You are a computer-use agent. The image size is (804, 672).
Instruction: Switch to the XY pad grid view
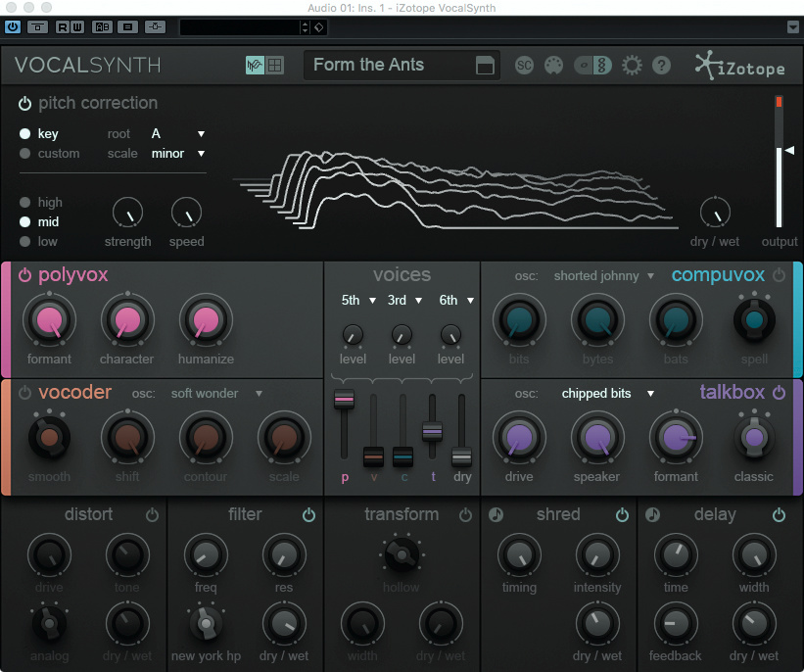[x=275, y=66]
